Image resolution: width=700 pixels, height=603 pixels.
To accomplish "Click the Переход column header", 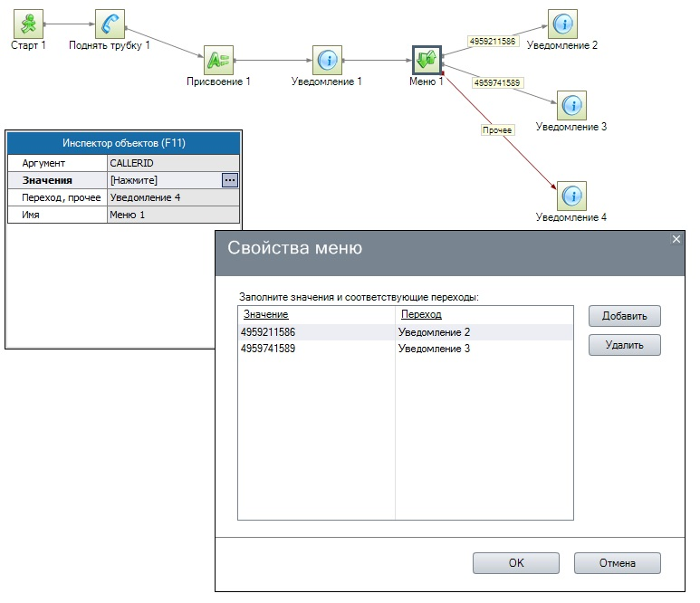I will 421,314.
